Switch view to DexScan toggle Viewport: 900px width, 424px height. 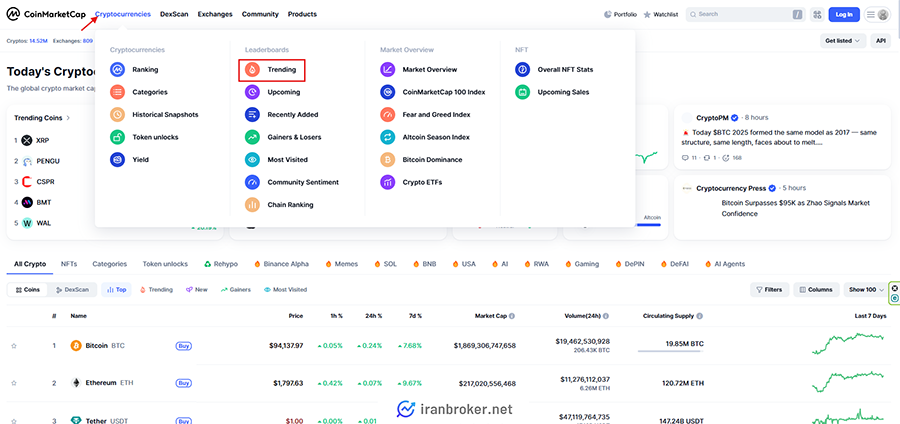coord(72,290)
